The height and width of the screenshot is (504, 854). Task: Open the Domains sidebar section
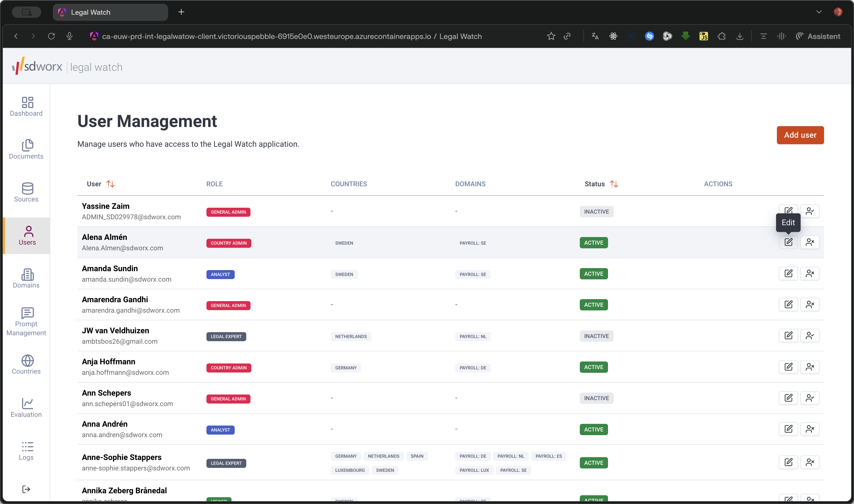[x=26, y=279]
